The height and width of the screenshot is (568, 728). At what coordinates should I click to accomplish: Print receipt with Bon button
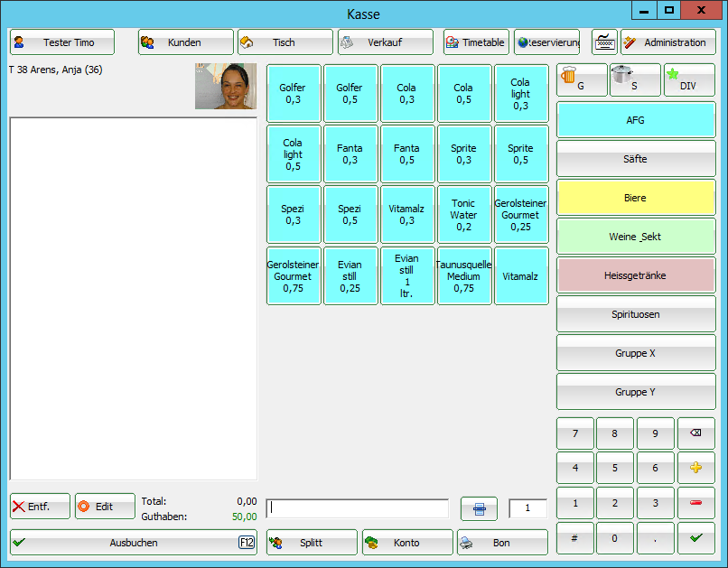tap(502, 543)
